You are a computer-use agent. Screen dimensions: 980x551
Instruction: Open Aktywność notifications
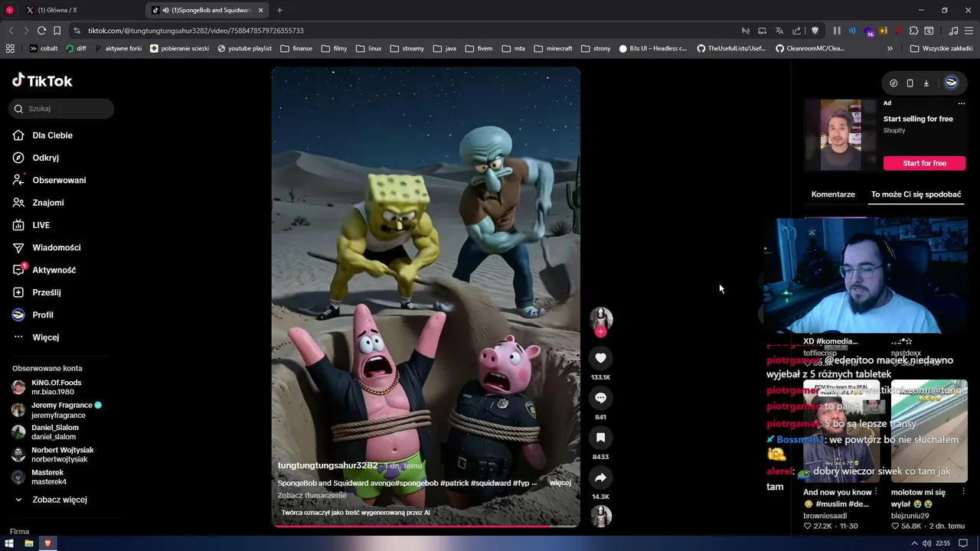(x=54, y=270)
